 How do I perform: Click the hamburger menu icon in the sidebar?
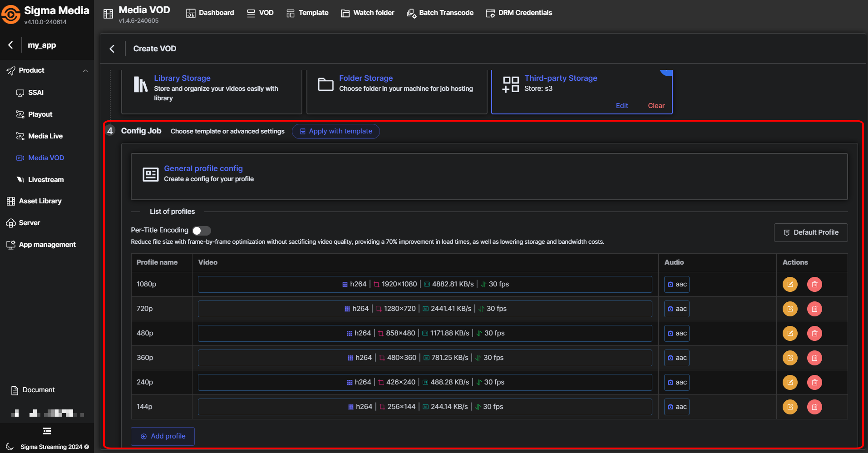47,431
